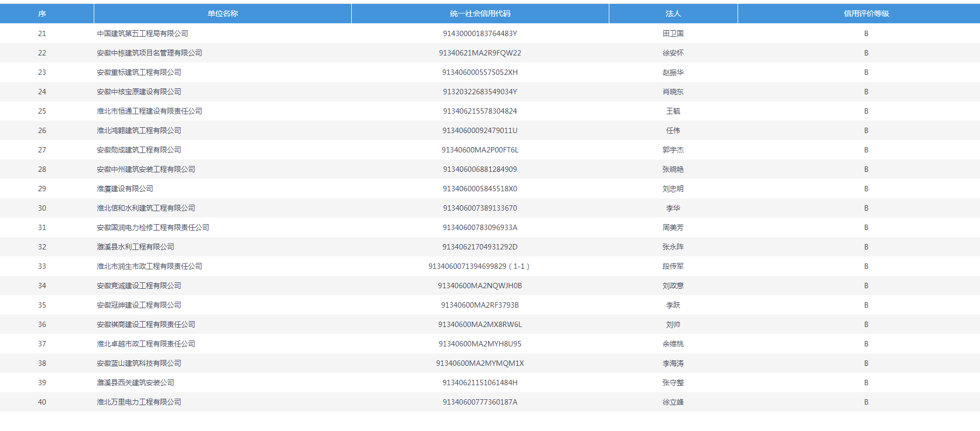This screenshot has height=431, width=980.
Task: Click the row number 36 cell
Action: tap(42, 324)
